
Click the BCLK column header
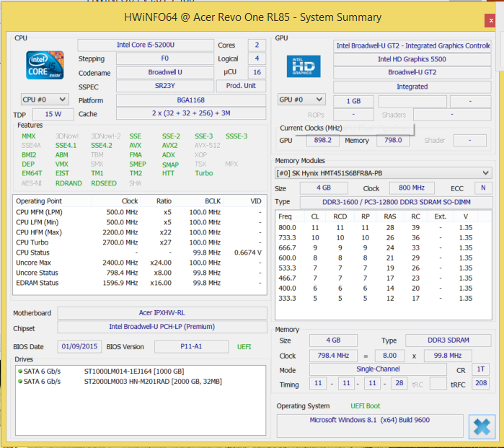point(198,201)
